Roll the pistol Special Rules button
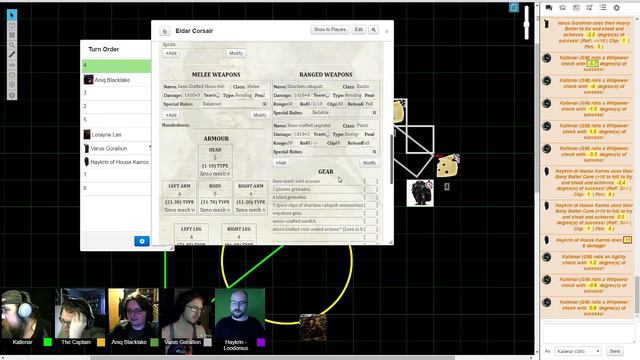The height and width of the screenshot is (360, 640). coord(375,152)
